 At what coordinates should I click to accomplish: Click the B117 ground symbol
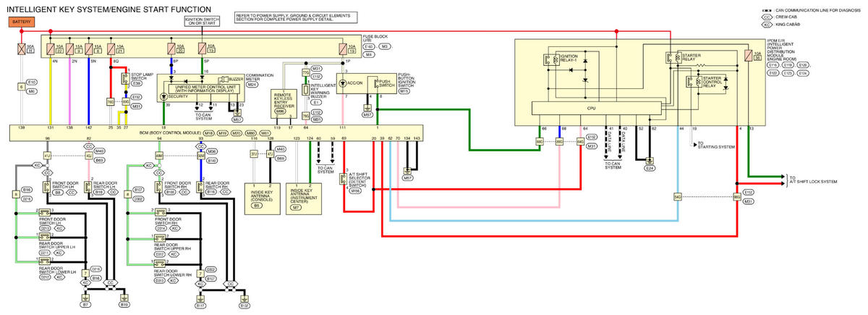pyautogui.click(x=200, y=298)
